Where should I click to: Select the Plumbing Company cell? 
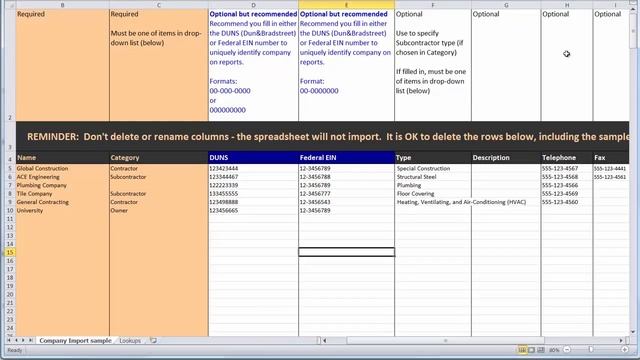coord(62,185)
